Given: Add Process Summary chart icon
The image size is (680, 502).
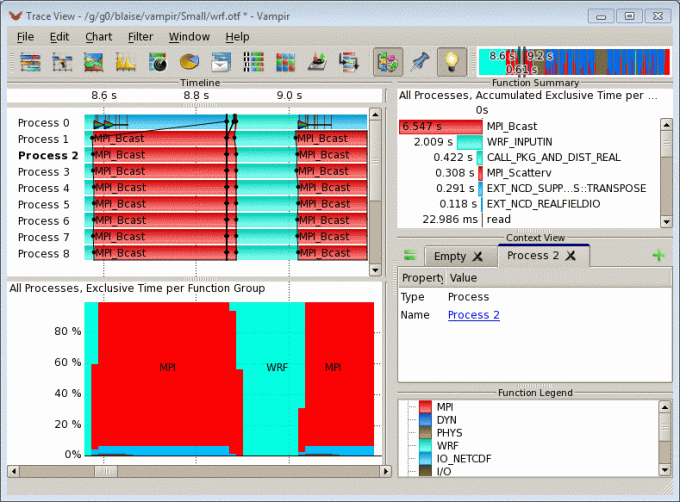Looking at the screenshot, I should [253, 62].
